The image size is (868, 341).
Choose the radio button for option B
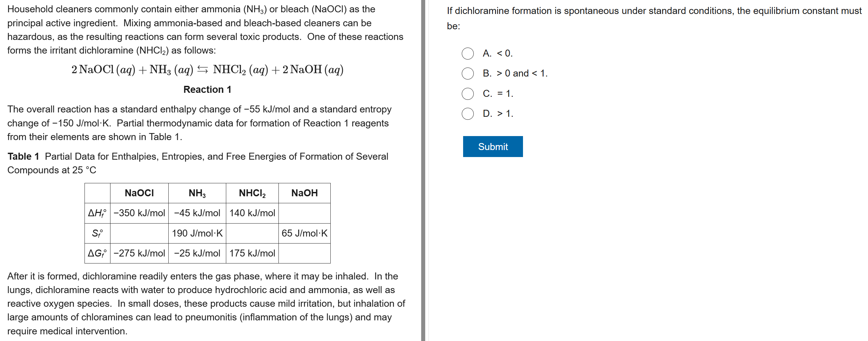click(467, 74)
